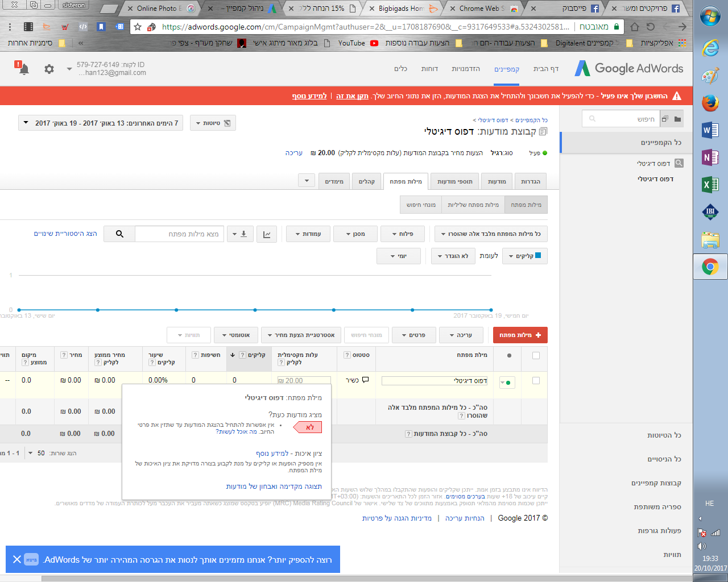
Task: Open the דוחות top navigation item
Action: click(429, 69)
